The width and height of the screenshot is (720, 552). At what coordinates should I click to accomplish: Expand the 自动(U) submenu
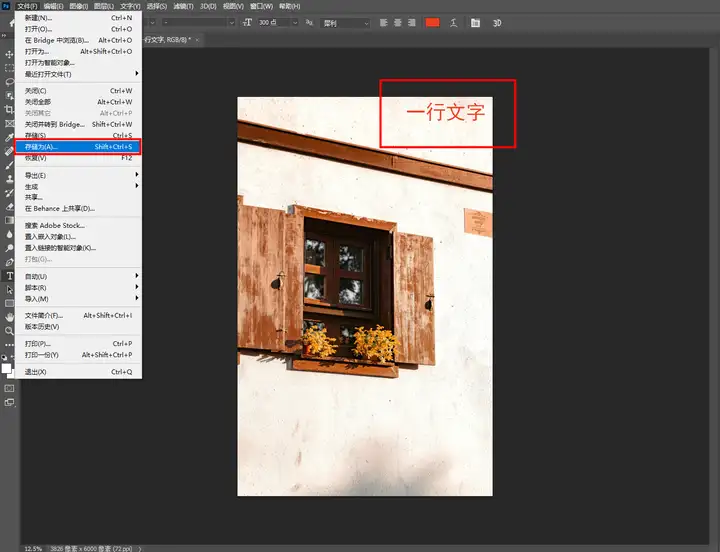(79, 276)
